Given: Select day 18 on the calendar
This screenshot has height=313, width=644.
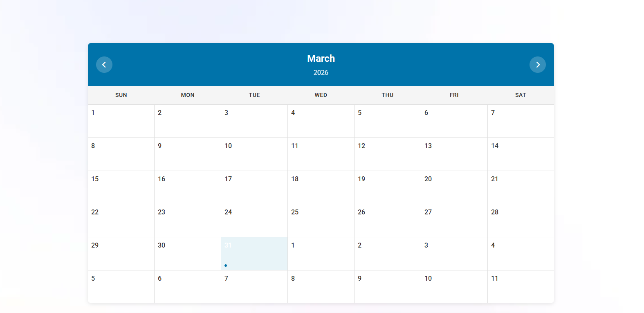Looking at the screenshot, I should [321, 187].
